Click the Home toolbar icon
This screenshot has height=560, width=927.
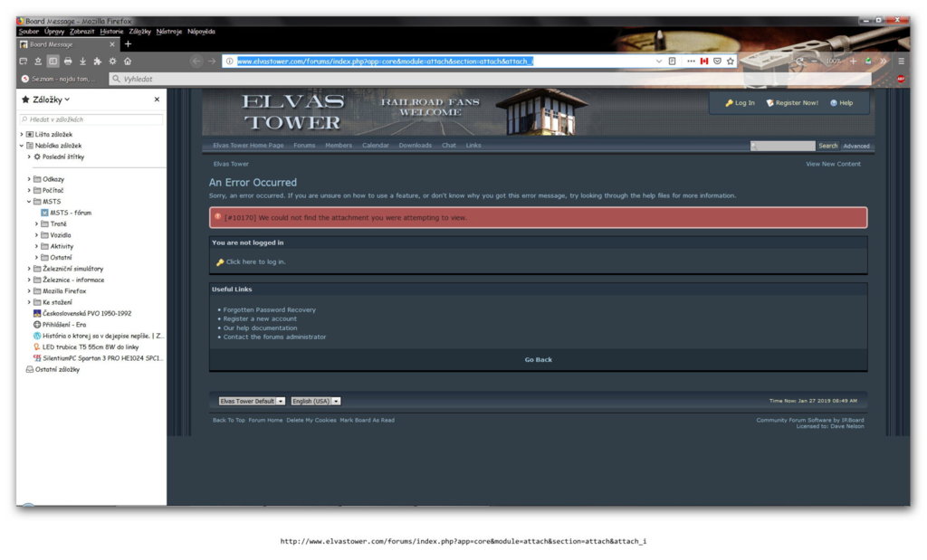tap(128, 62)
